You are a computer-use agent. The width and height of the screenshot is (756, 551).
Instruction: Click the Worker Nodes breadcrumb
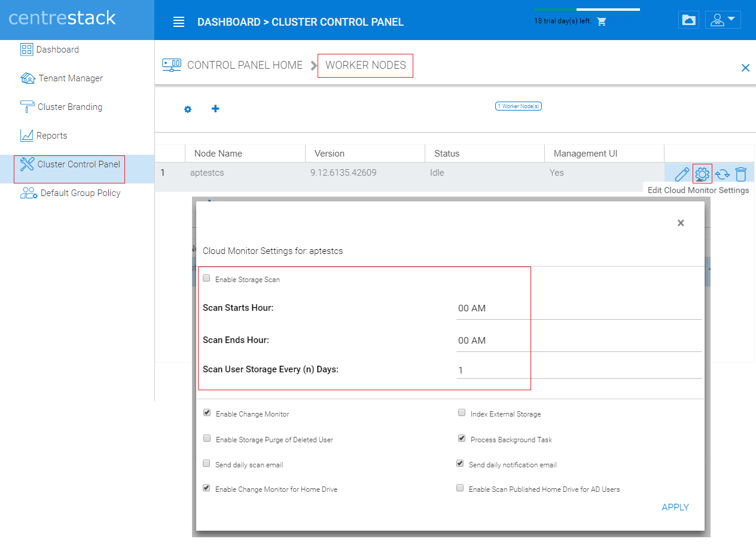[x=365, y=65]
